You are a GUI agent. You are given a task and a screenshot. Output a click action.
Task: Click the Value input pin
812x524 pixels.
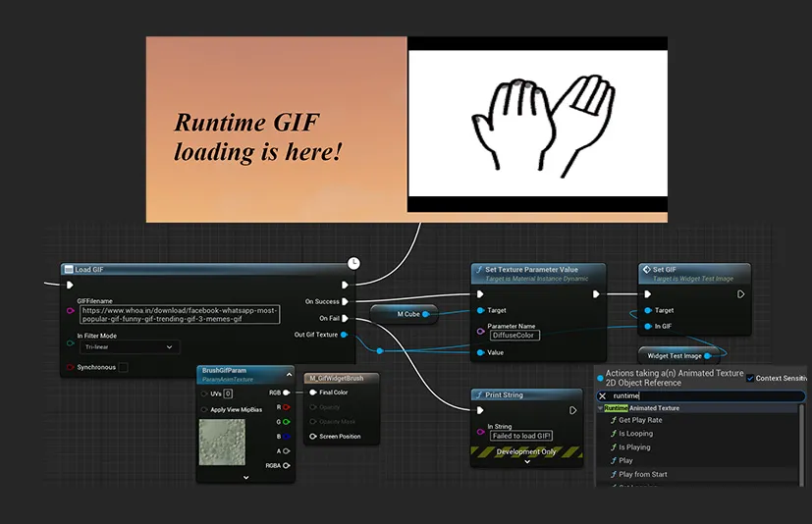point(480,352)
